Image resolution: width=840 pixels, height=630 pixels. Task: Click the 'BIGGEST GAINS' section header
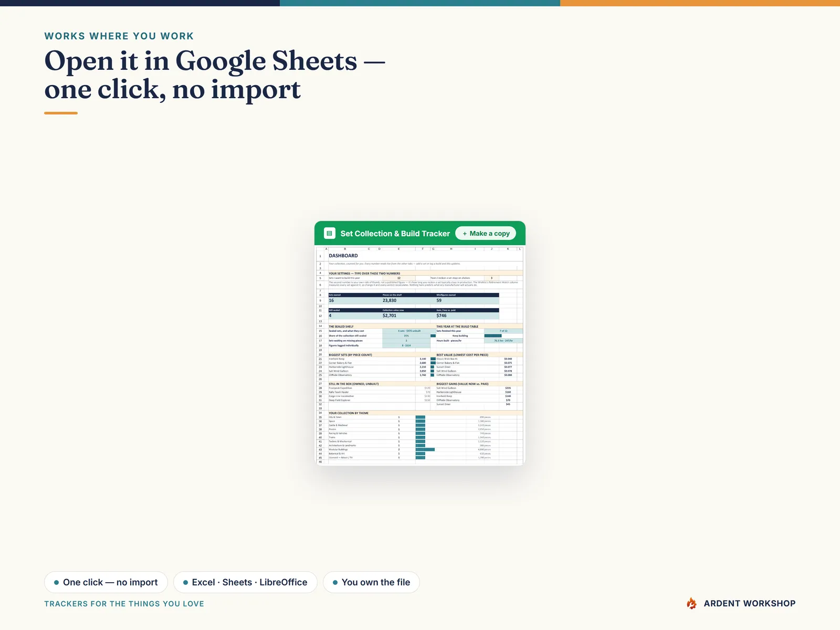click(462, 384)
